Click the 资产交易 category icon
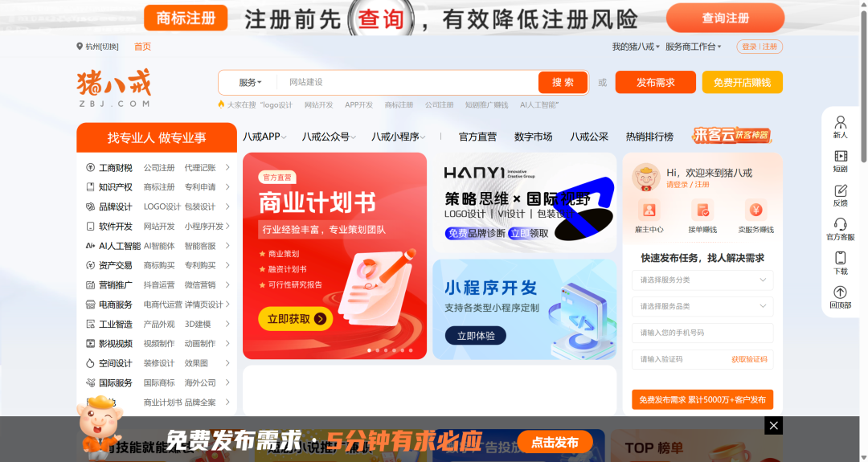The image size is (868, 462). pyautogui.click(x=90, y=265)
